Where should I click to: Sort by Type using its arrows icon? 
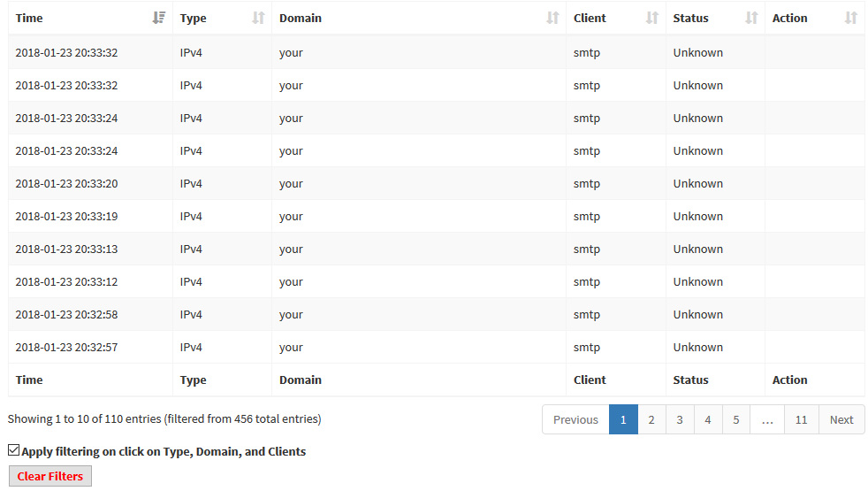(x=258, y=18)
